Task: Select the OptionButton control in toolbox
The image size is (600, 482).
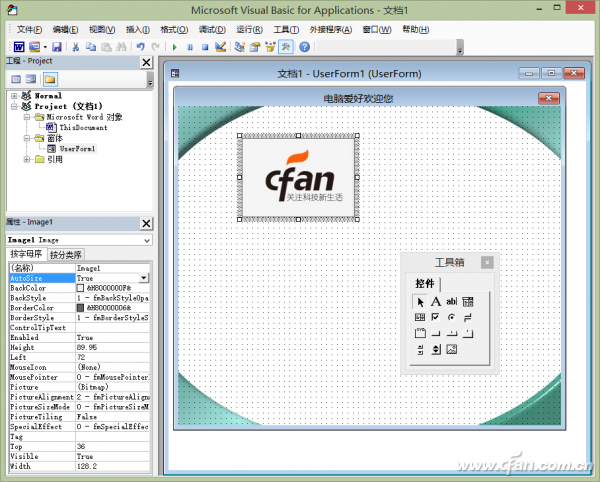Action: pos(452,317)
